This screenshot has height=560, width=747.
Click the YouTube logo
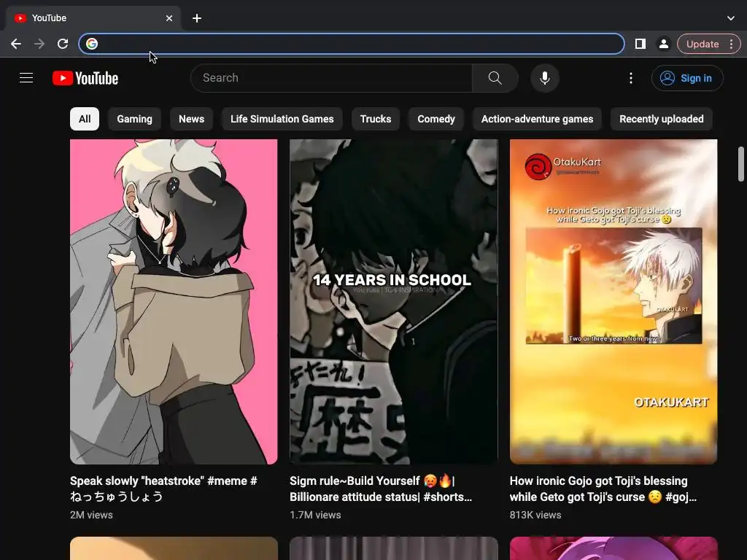85,78
